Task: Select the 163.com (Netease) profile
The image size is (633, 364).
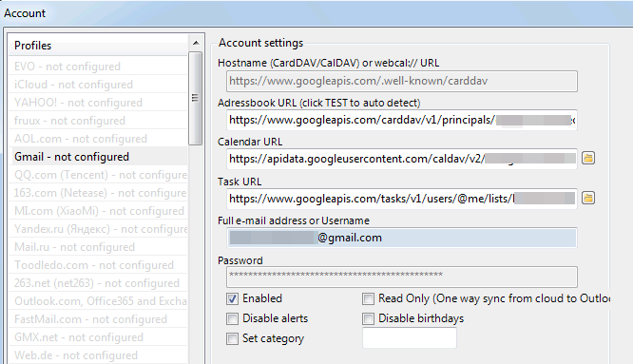Action: click(98, 193)
